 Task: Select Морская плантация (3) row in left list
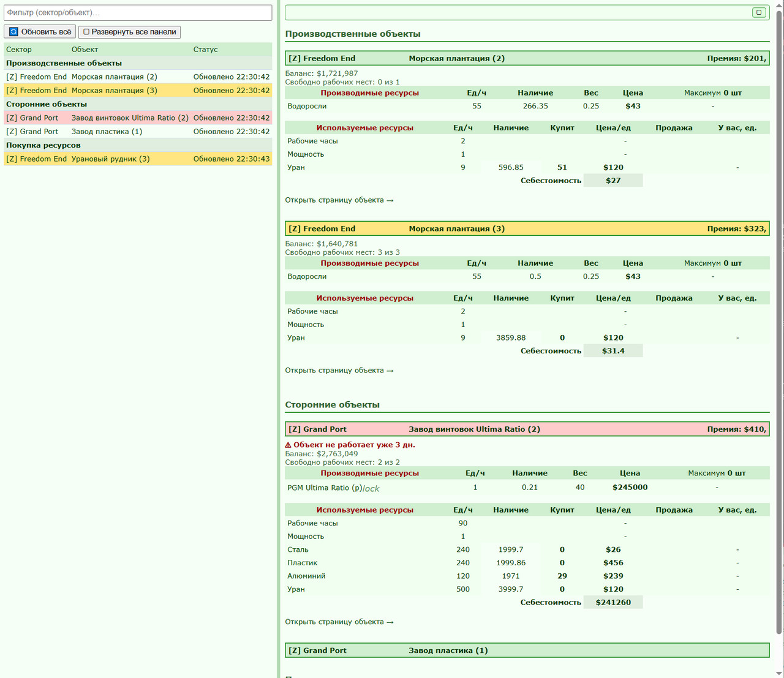click(138, 91)
